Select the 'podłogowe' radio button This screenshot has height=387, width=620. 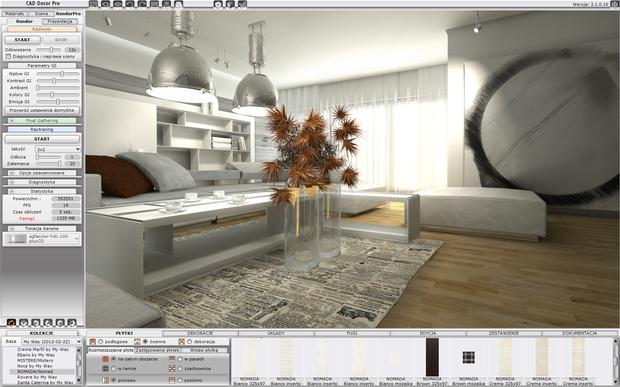[101, 342]
